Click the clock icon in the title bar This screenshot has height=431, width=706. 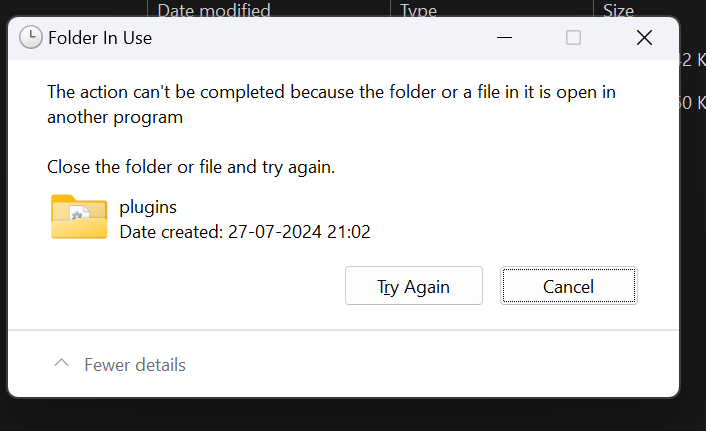tap(31, 38)
